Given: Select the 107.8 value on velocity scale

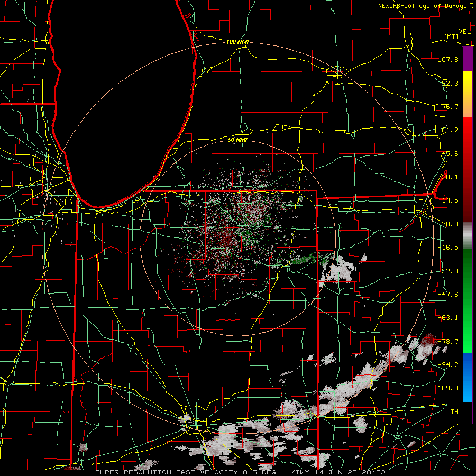Looking at the screenshot, I should pyautogui.click(x=448, y=59).
